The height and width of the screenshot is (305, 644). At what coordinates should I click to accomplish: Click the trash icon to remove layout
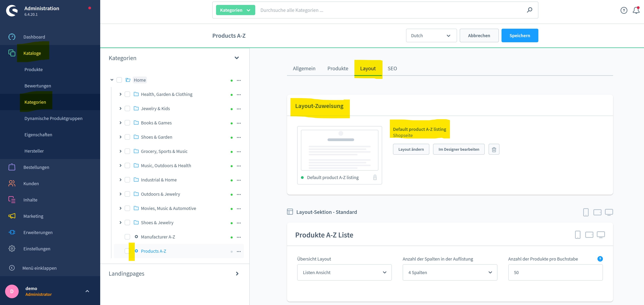click(x=494, y=149)
